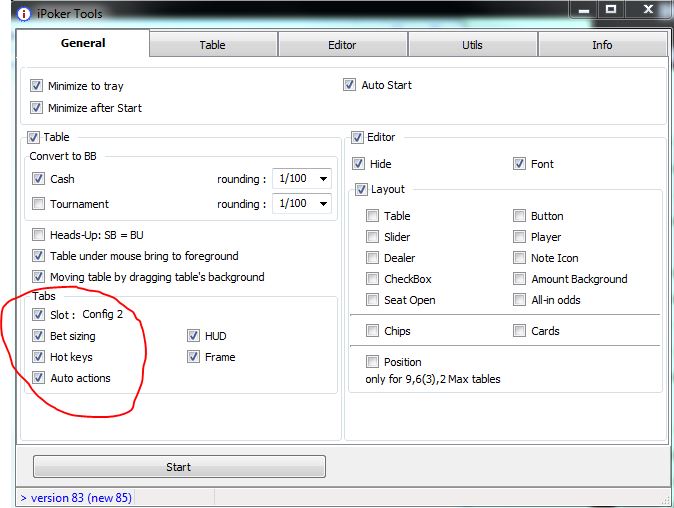Switch to the Table tab
The width and height of the screenshot is (674, 508).
click(213, 45)
